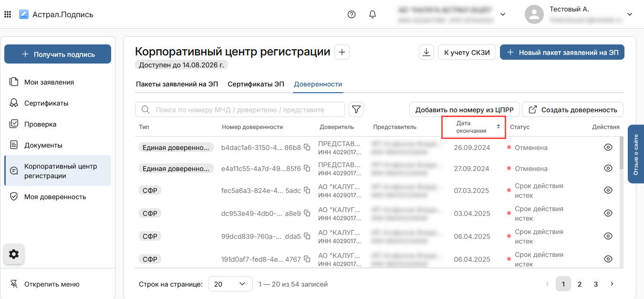Image resolution: width=644 pixels, height=299 pixels.
Task: Expand the Тестовый А. user menu
Action: coord(630,14)
